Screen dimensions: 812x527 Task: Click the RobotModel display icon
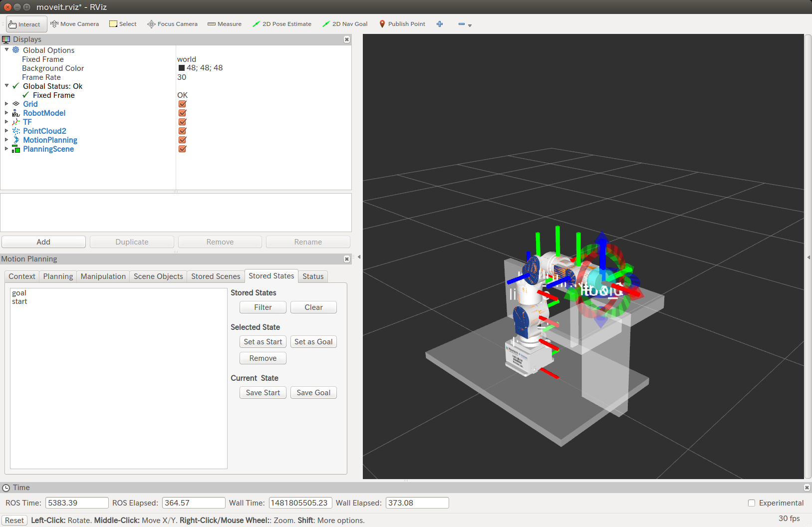(16, 113)
